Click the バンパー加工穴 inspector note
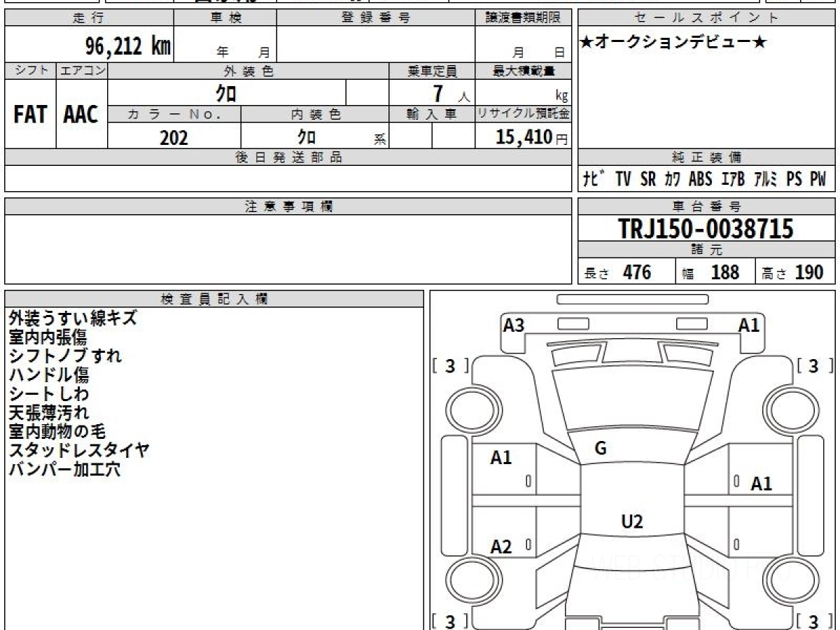This screenshot has height=630, width=840. [x=64, y=469]
